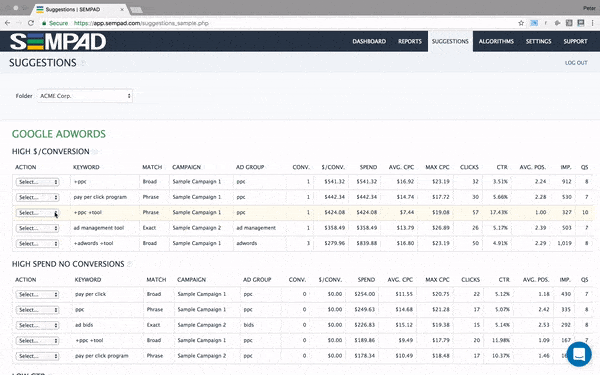
Task: Open the Settings nav tab
Action: [538, 41]
